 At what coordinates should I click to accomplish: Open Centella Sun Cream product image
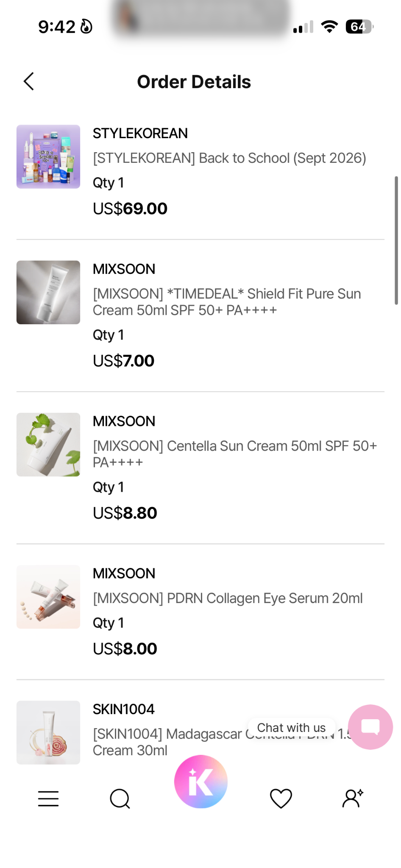48,445
